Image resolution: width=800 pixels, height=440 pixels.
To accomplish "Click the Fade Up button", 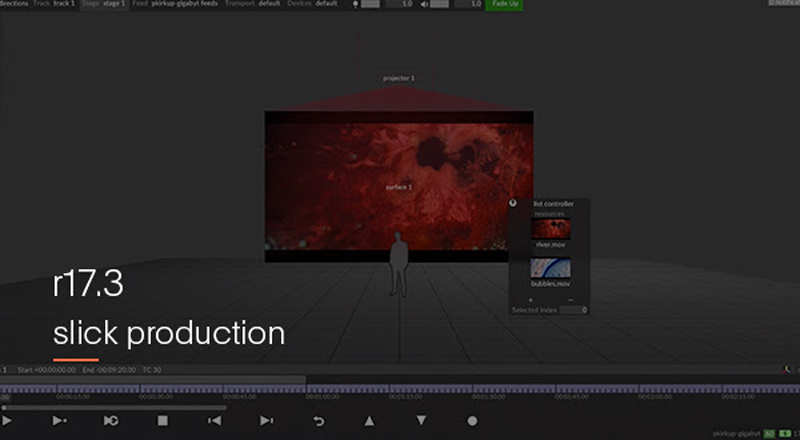I will coord(504,4).
